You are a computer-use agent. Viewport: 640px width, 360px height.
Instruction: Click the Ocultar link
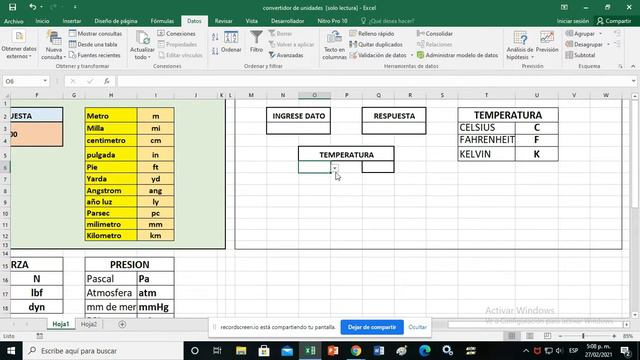pos(417,327)
